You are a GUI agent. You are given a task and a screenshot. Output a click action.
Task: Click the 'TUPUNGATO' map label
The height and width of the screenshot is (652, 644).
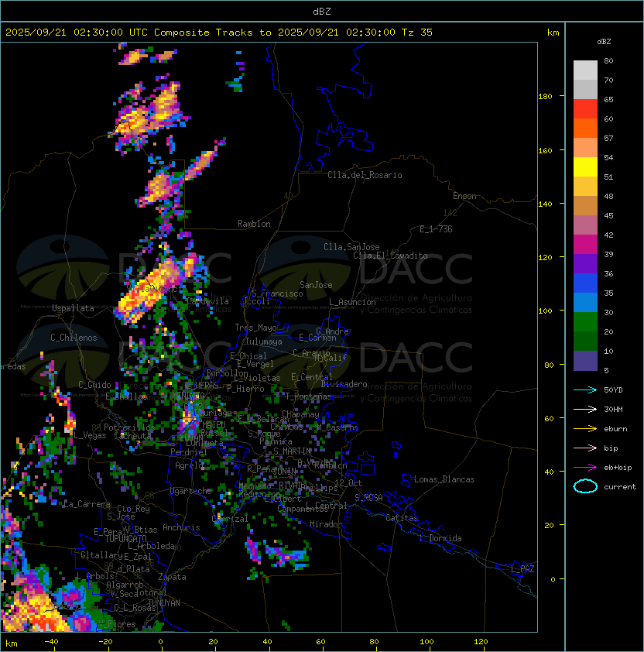(x=125, y=538)
